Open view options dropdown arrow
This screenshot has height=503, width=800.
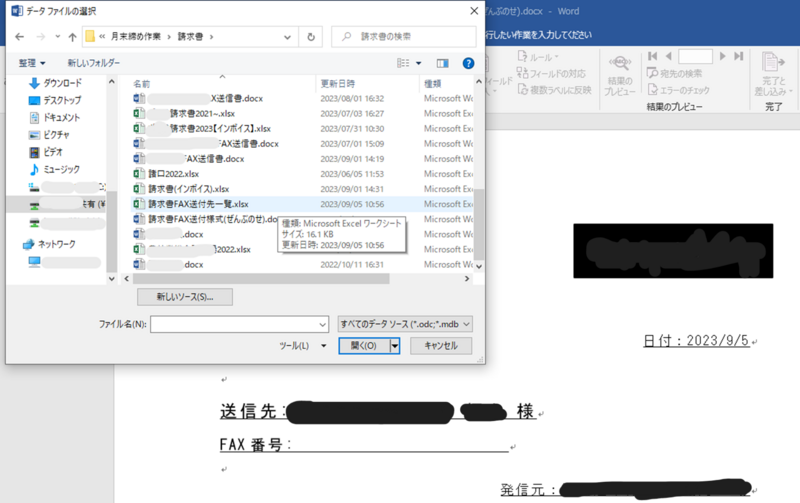pos(419,63)
